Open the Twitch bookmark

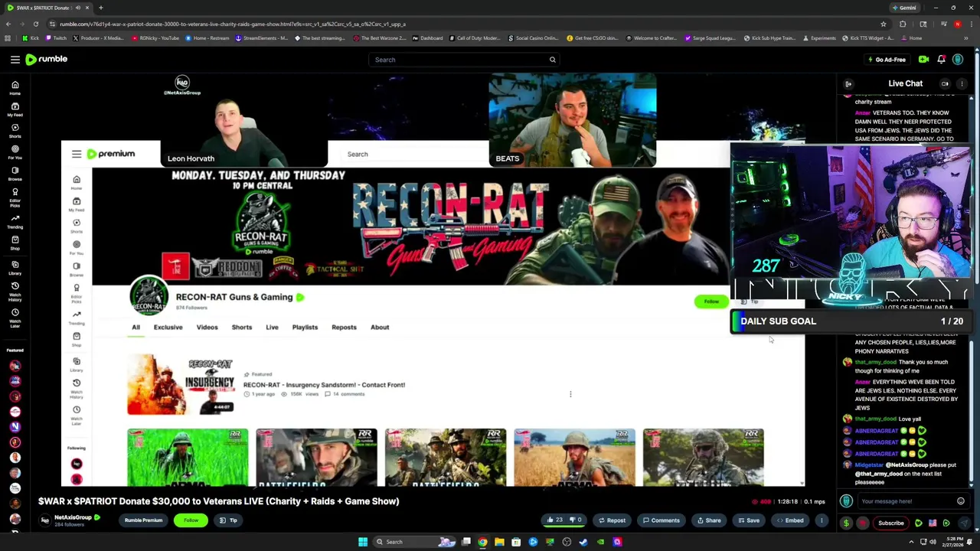56,38
